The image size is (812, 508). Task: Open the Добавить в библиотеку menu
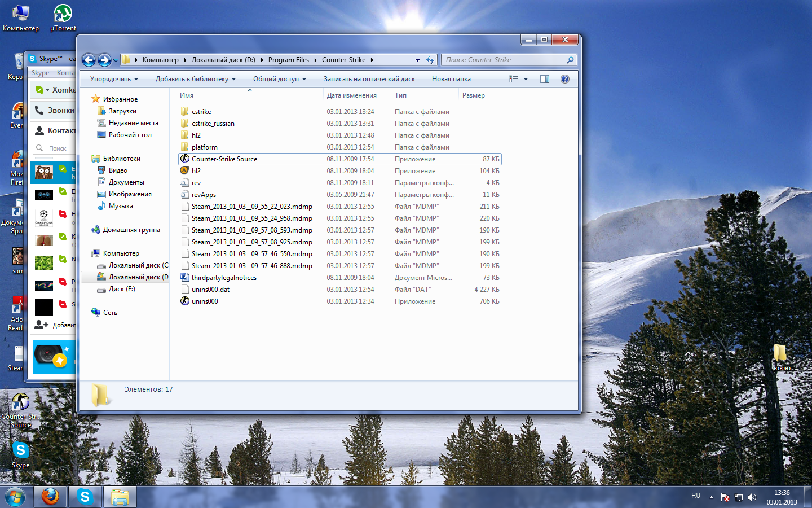[x=196, y=79]
